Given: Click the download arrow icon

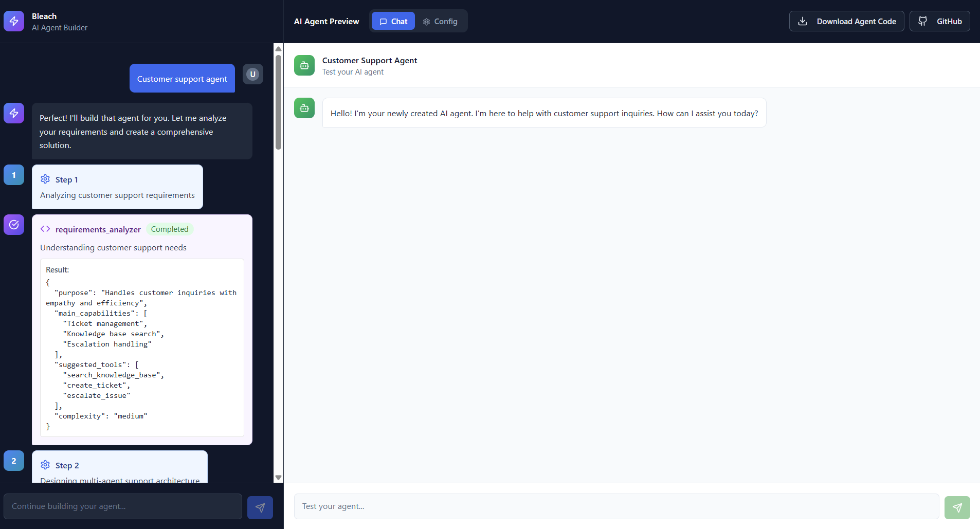Looking at the screenshot, I should (803, 21).
